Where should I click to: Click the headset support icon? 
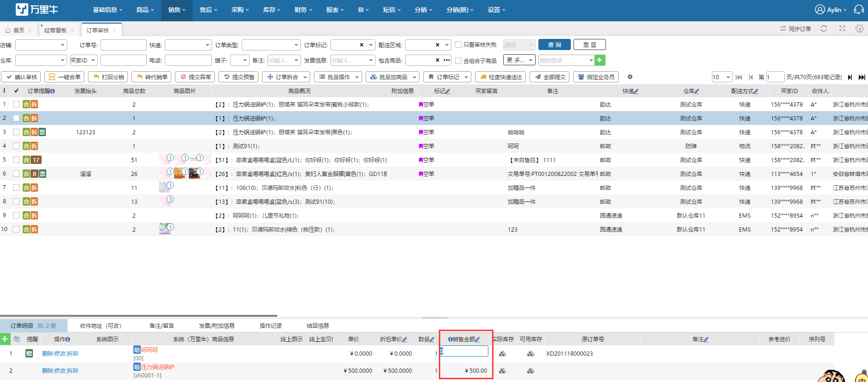(859, 10)
